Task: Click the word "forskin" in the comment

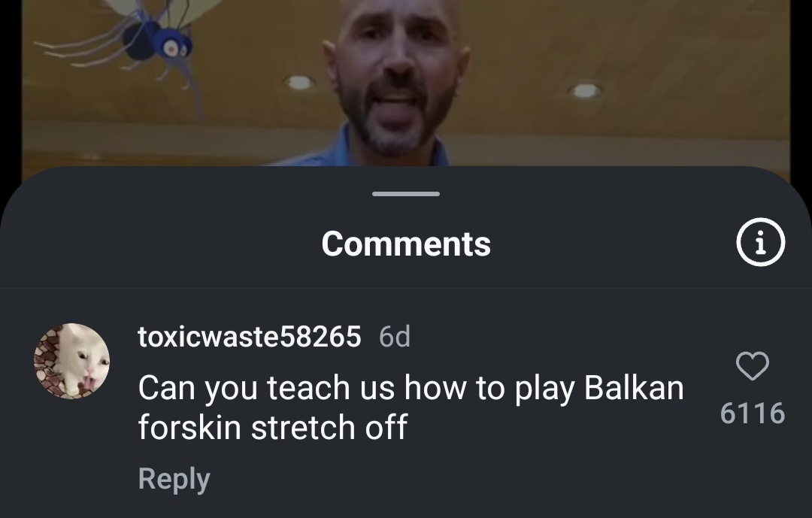Action: pos(189,427)
